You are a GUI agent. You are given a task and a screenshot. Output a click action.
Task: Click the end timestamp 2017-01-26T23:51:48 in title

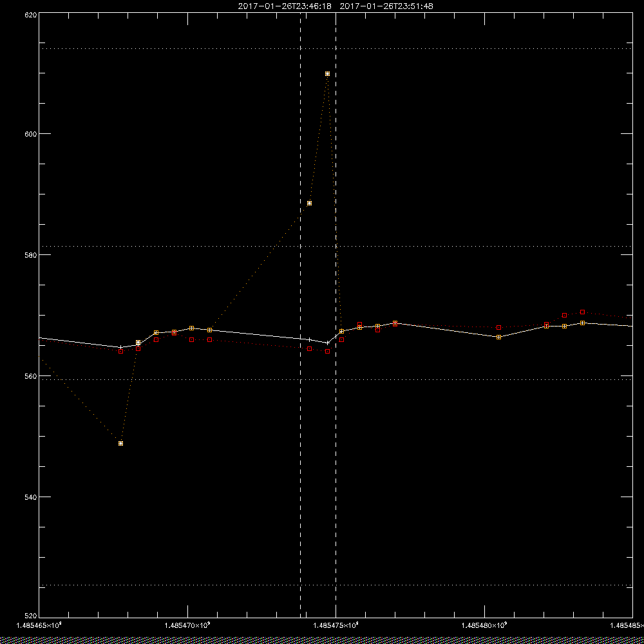pos(386,6)
